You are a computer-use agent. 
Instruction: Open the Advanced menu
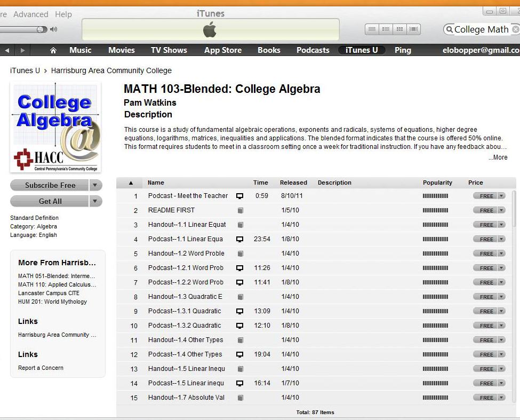tap(31, 14)
